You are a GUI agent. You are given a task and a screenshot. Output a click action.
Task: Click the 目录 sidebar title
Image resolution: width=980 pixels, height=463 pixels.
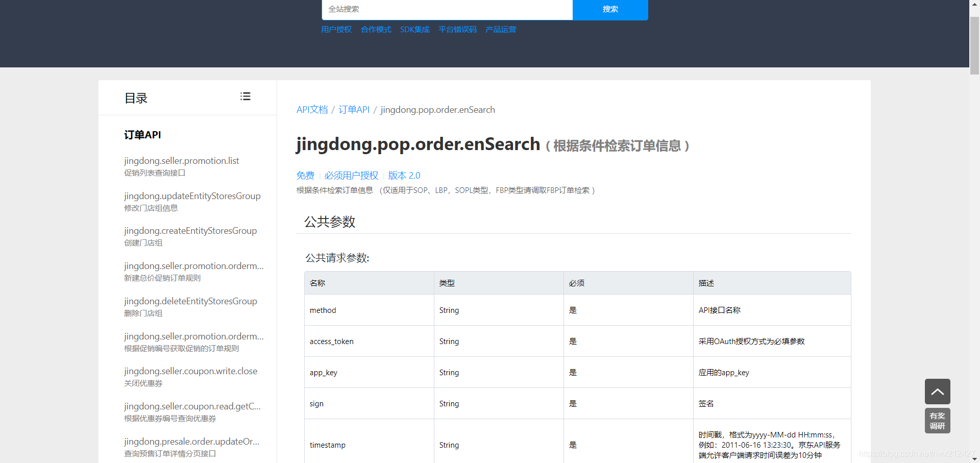coord(136,98)
